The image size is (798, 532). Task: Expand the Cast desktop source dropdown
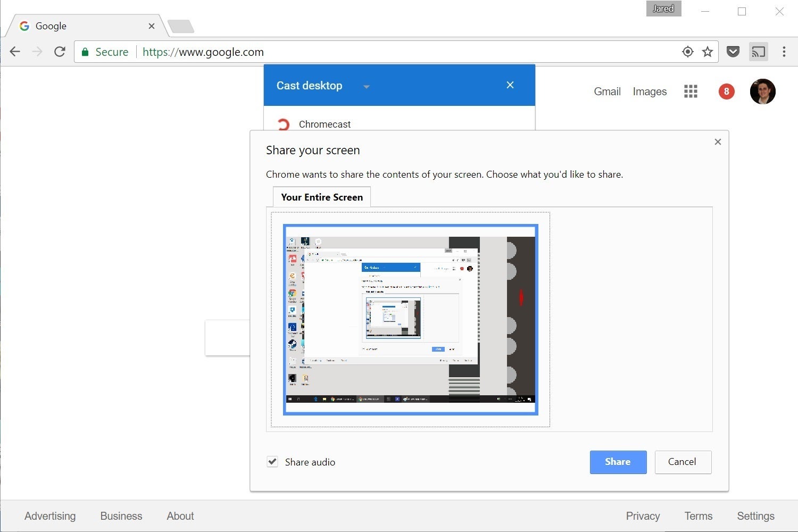(366, 87)
